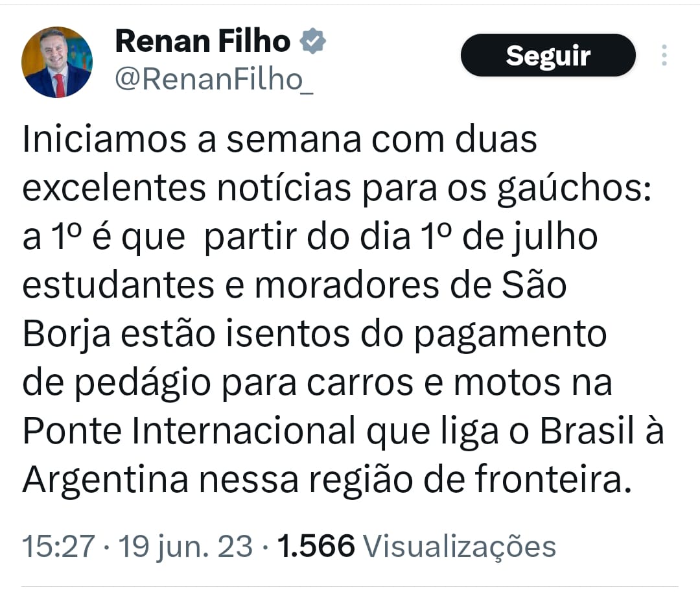
Task: Click the word "Brasil" in the tweet
Action: tap(586, 431)
